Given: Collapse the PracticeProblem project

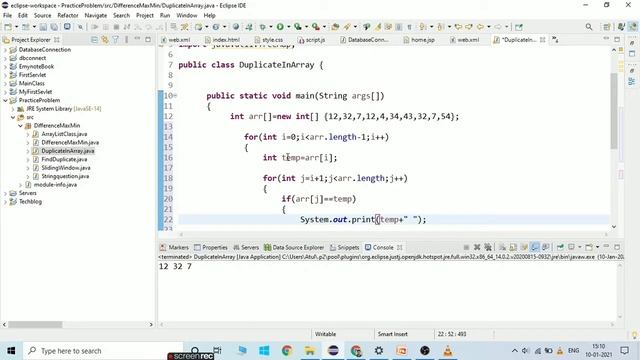Looking at the screenshot, I should tap(5, 100).
